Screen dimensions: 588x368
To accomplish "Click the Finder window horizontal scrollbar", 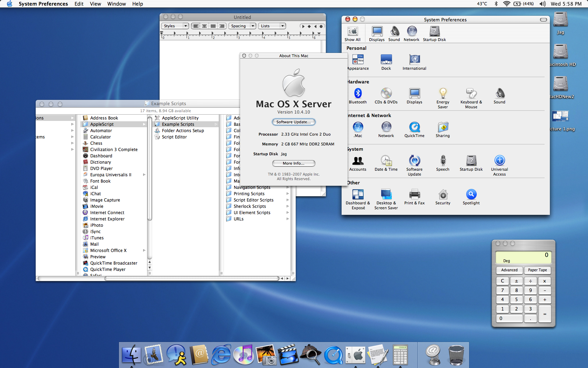I will [192, 278].
